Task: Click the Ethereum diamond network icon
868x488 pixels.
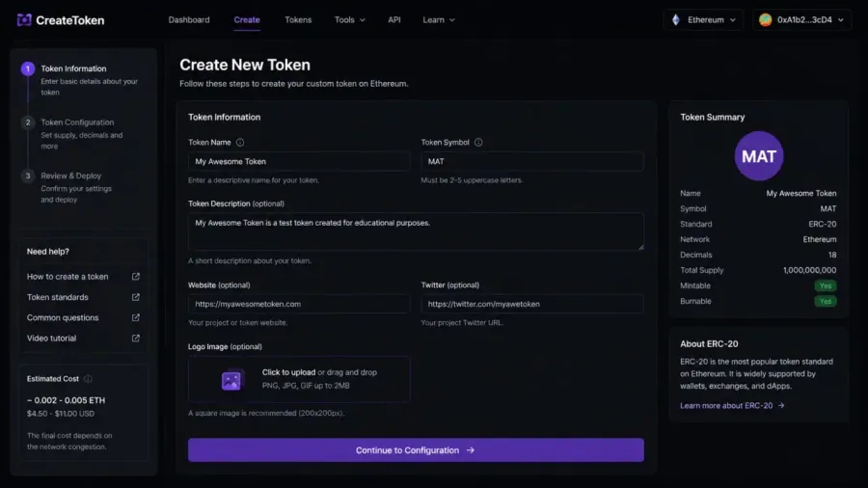Action: 676,20
